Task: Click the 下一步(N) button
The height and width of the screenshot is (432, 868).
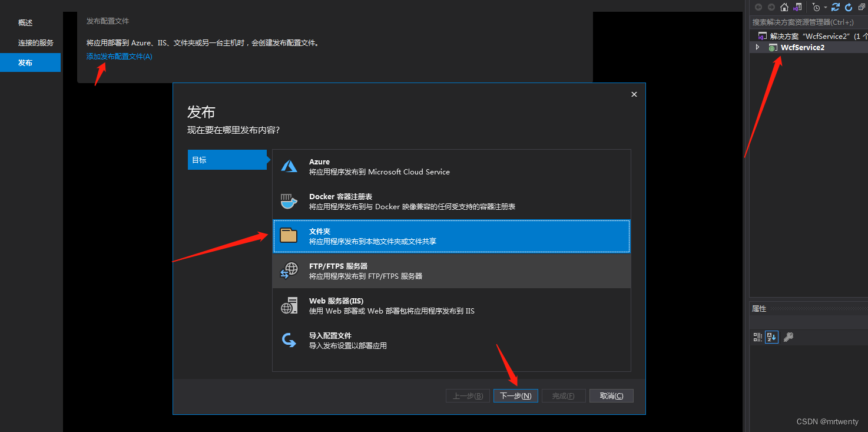Action: click(x=516, y=396)
